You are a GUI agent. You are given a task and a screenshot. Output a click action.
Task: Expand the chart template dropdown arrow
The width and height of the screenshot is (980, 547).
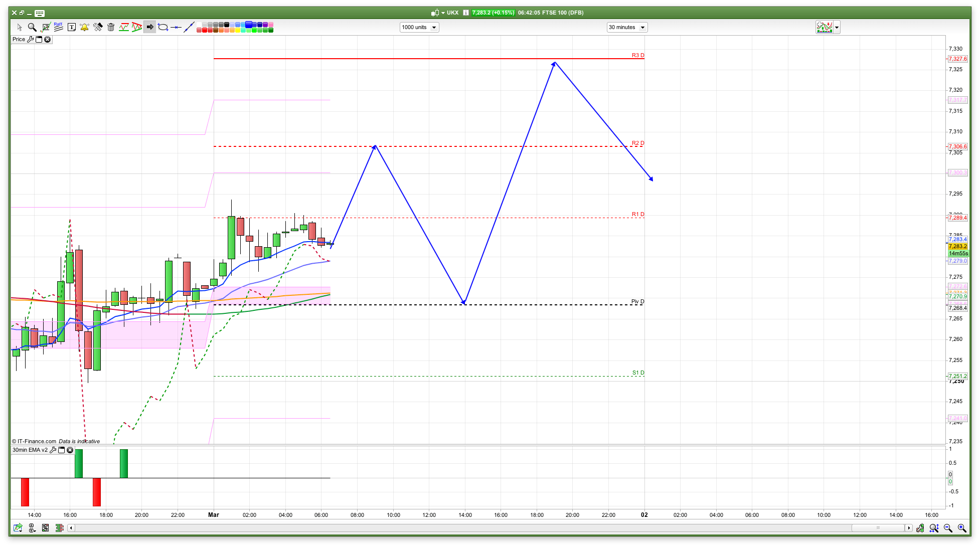pos(837,28)
